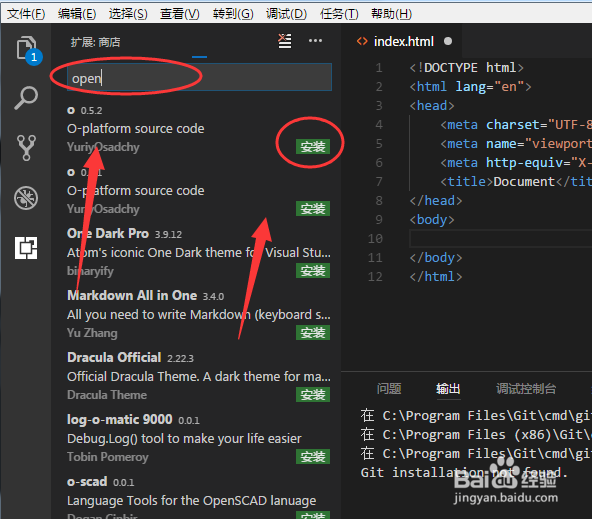Open the 转到(G) menu
This screenshot has width=592, height=519.
click(233, 14)
